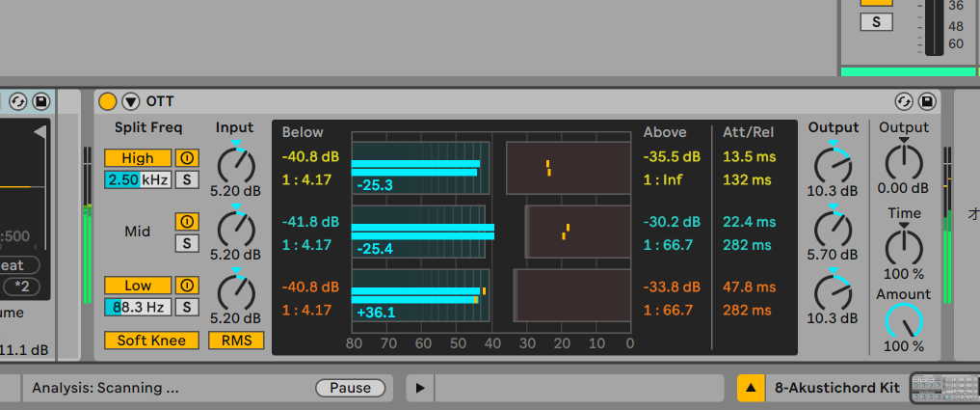Solo the Low band
The width and height of the screenshot is (980, 410).
click(x=186, y=308)
